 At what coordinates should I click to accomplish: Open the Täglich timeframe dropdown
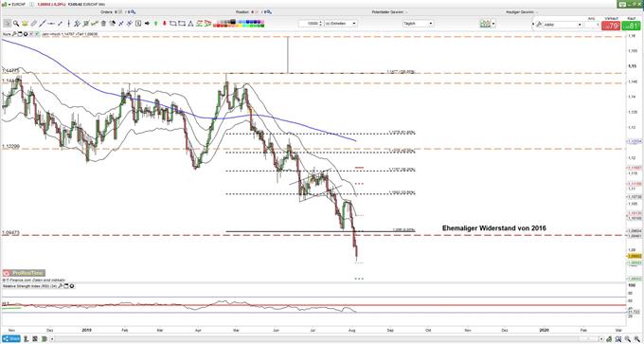pyautogui.click(x=418, y=24)
